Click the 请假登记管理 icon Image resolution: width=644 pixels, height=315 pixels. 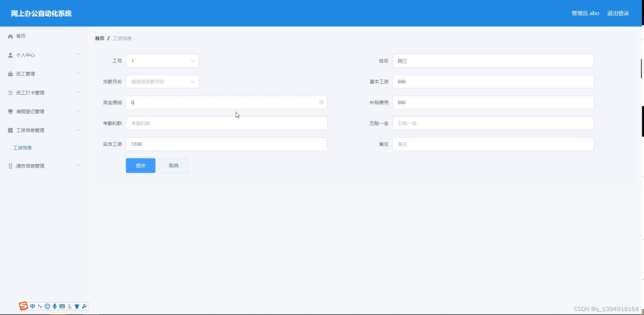point(10,111)
